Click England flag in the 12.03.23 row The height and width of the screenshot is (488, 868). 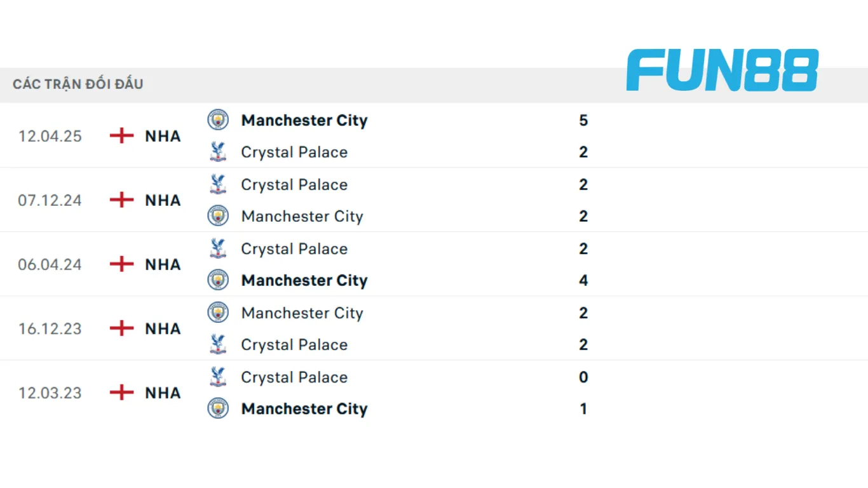(x=121, y=393)
